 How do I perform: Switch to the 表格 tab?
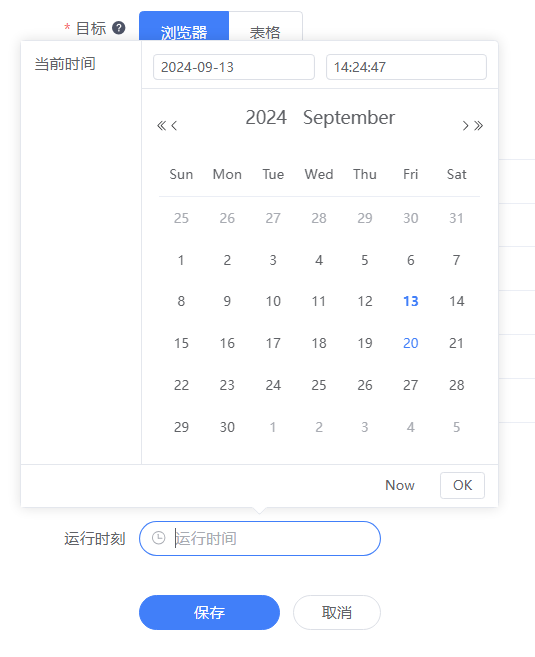tap(265, 27)
